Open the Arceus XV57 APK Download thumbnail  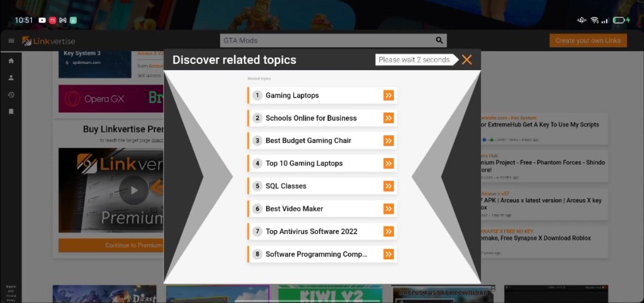pyautogui.click(x=444, y=294)
